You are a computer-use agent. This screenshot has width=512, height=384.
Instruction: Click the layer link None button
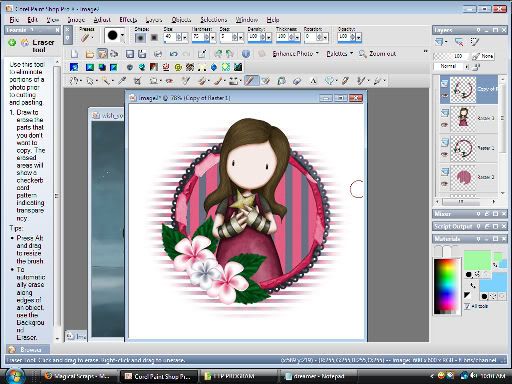[x=483, y=56]
